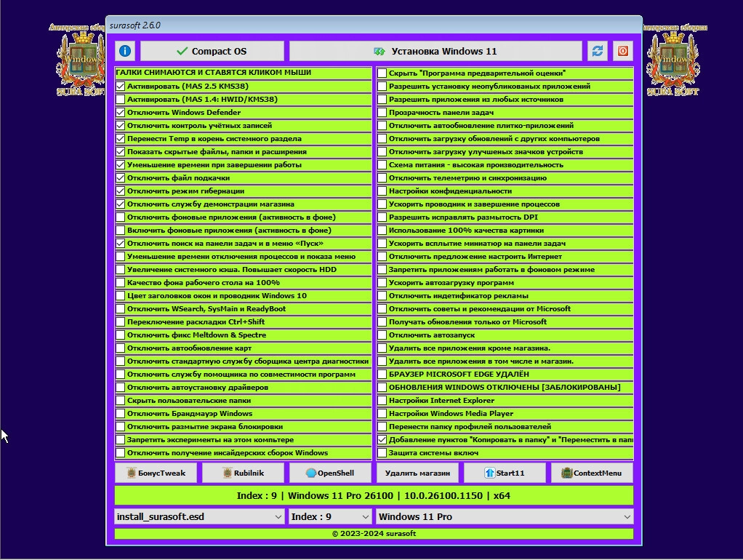The width and height of the screenshot is (743, 560).
Task: Check Отключить Брандмауэр Windows
Action: [x=121, y=414]
